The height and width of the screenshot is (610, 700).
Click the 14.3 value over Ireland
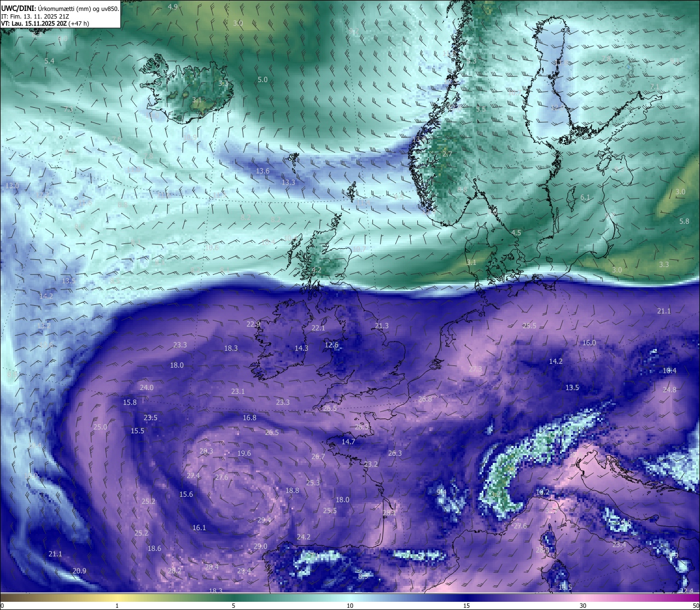301,348
